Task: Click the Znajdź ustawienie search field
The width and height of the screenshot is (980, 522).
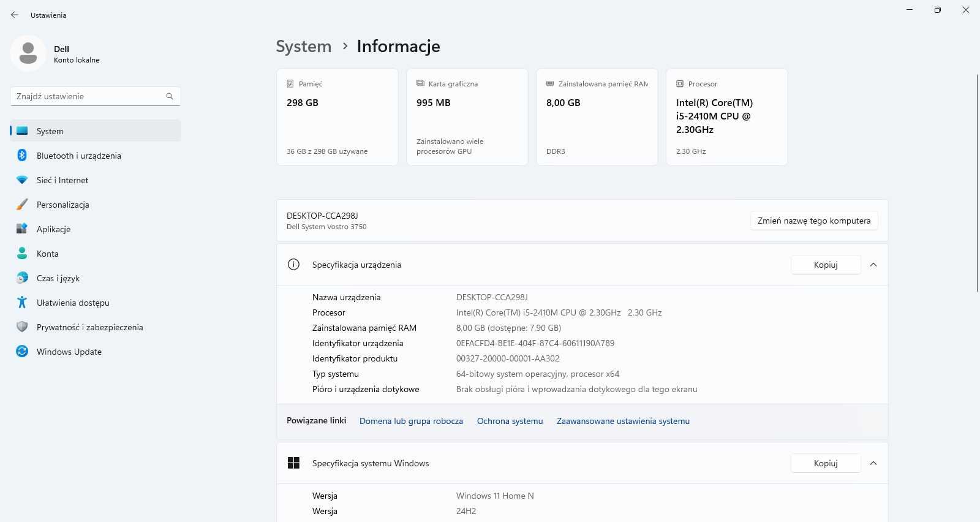Action: click(x=96, y=96)
